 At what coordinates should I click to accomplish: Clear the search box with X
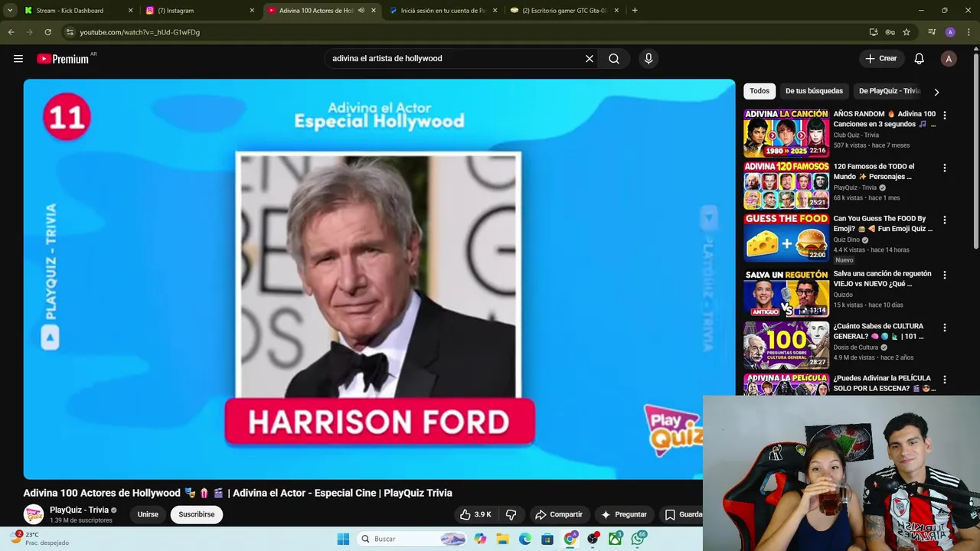coord(590,59)
